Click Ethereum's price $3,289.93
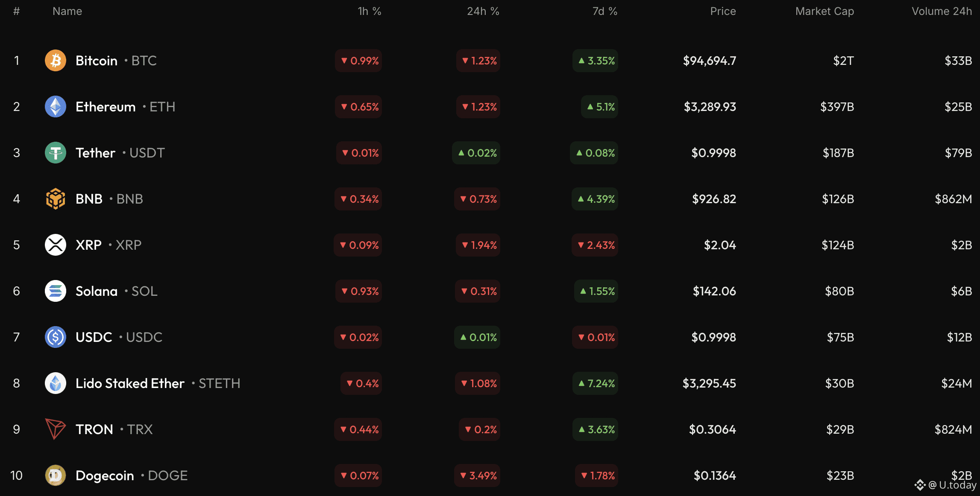The height and width of the screenshot is (496, 980). pos(710,107)
